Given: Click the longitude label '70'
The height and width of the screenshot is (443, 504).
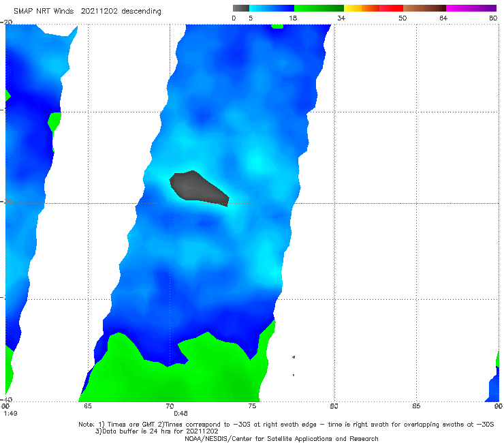Looking at the screenshot, I should (170, 406).
